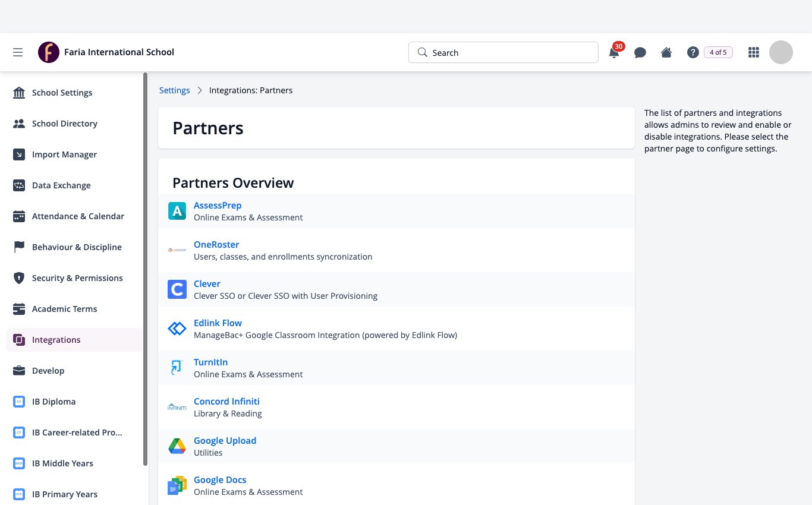812x505 pixels.
Task: Open the help question mark icon
Action: [x=693, y=52]
